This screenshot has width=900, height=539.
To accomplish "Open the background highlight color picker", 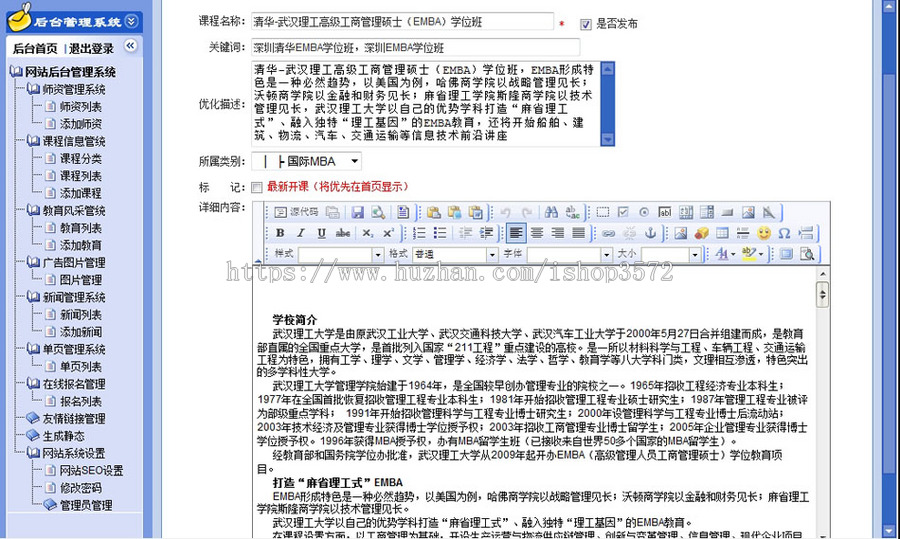I will pyautogui.click(x=752, y=254).
